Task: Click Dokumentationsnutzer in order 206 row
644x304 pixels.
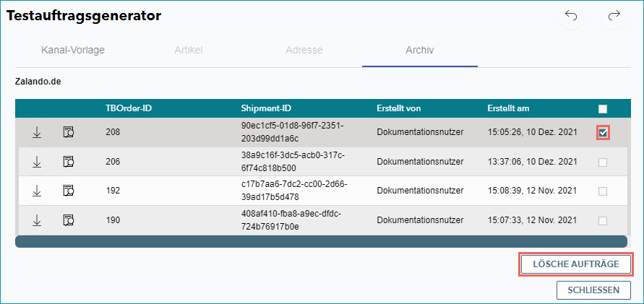Action: (x=420, y=162)
